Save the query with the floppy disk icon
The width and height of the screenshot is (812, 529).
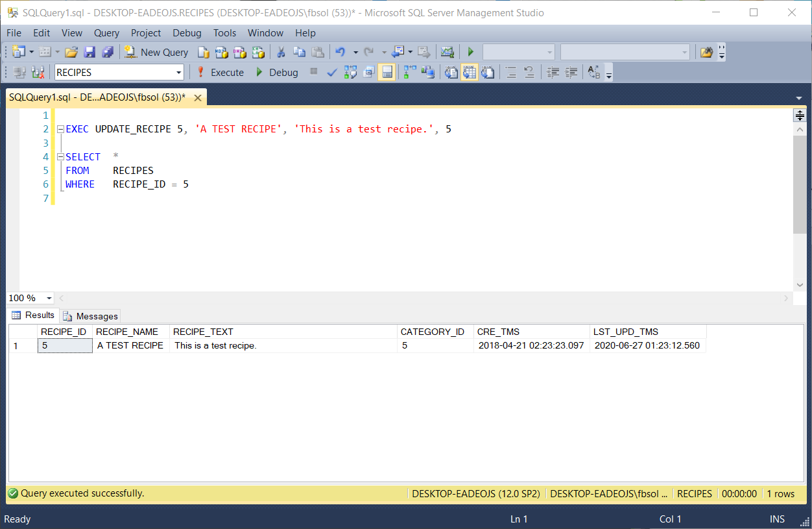coord(90,53)
